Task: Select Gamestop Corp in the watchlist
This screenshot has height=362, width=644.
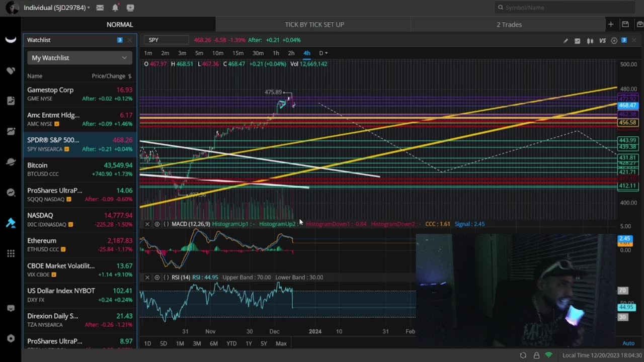Action: (x=79, y=94)
